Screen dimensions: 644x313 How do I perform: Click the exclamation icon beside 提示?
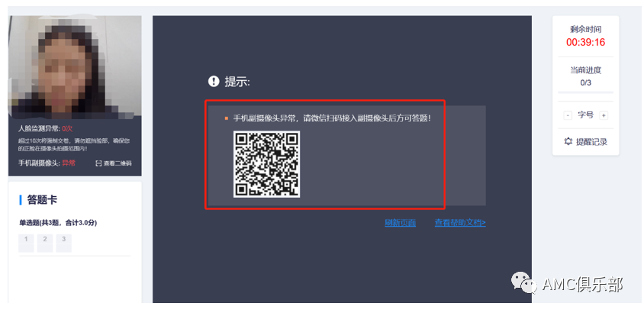coord(214,82)
